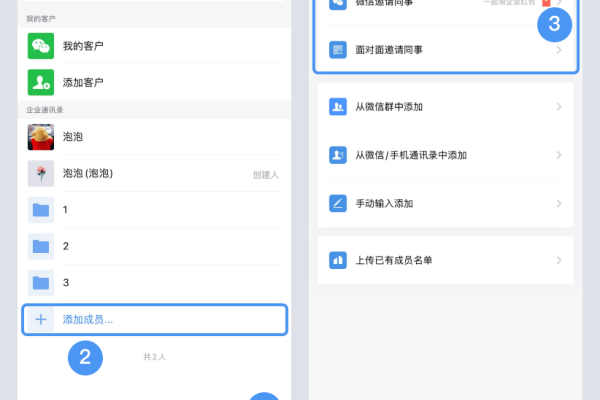Select 我的客户 list entry text
The image size is (600, 400).
(83, 46)
